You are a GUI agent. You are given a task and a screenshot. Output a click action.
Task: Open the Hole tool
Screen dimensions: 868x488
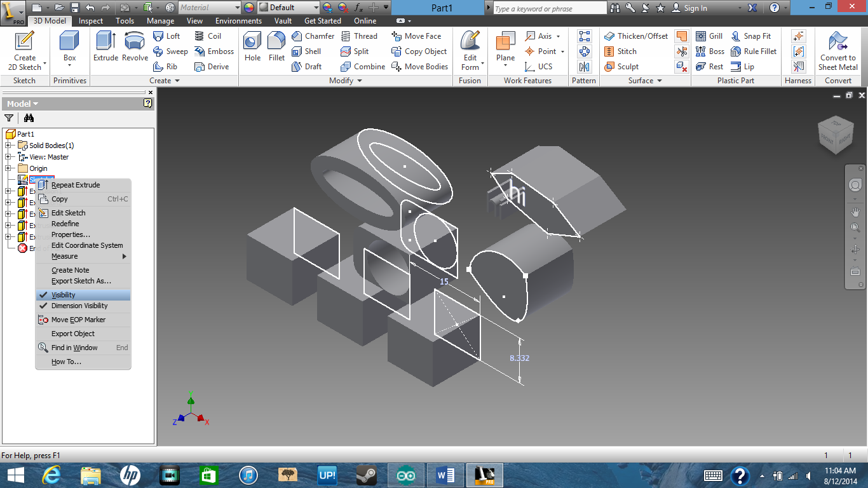click(252, 51)
